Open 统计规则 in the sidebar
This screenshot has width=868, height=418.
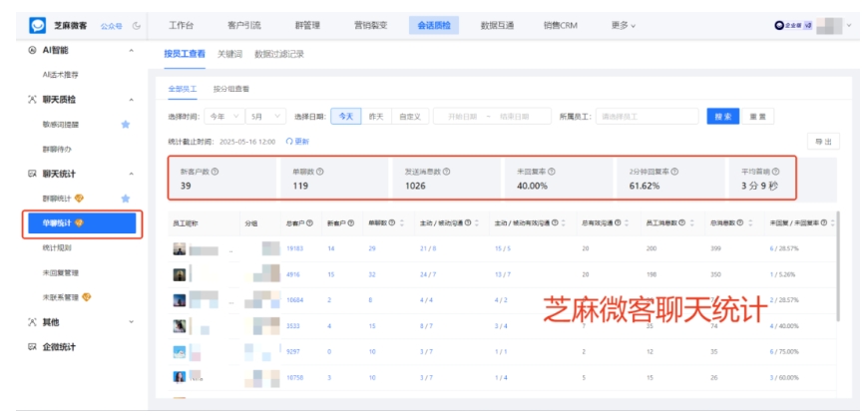pos(57,248)
